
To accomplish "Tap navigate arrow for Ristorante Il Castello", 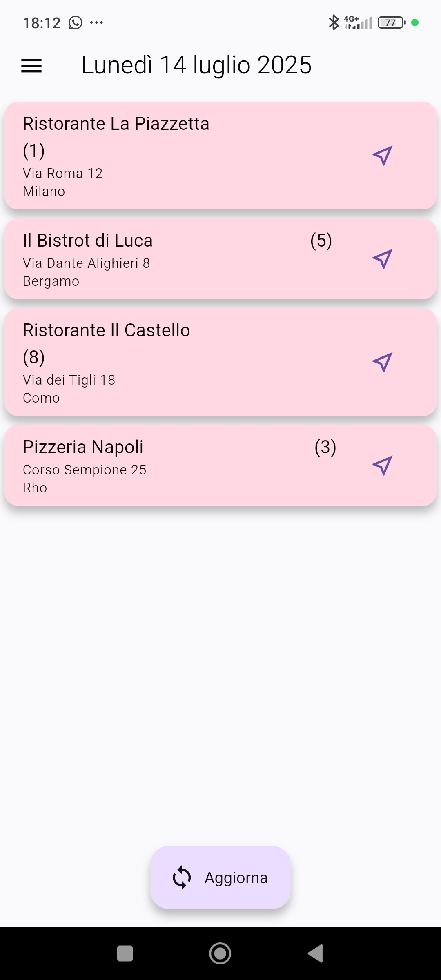I will point(382,362).
